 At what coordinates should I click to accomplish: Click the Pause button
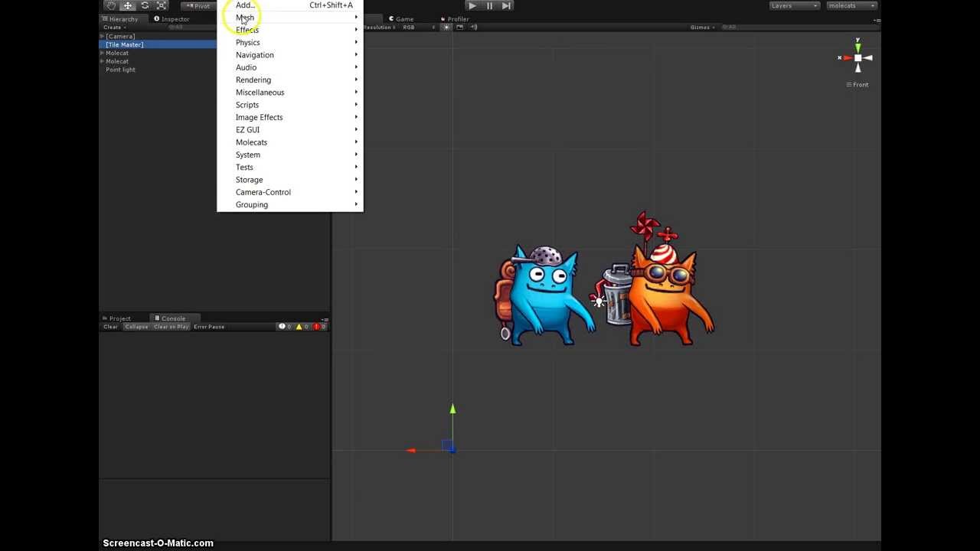489,5
